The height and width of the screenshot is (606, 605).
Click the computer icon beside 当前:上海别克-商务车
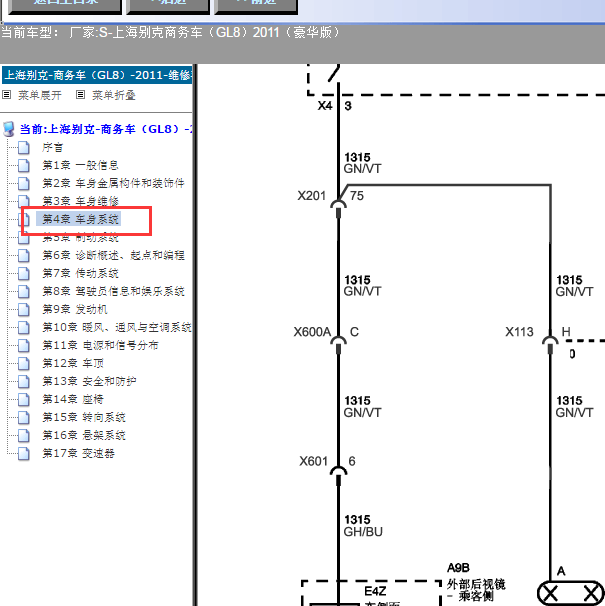click(9, 129)
